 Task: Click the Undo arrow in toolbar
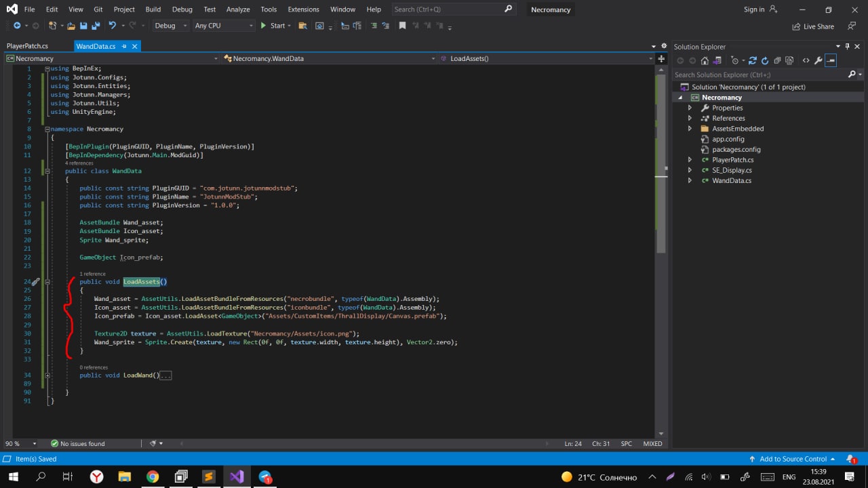(x=113, y=26)
